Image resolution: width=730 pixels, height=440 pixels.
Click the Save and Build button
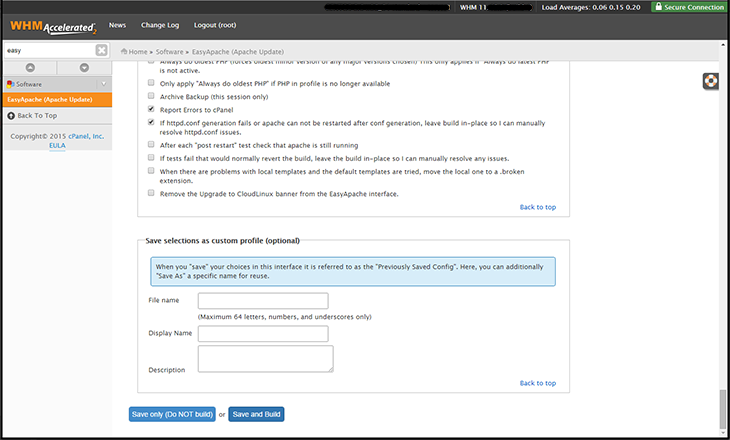[257, 414]
